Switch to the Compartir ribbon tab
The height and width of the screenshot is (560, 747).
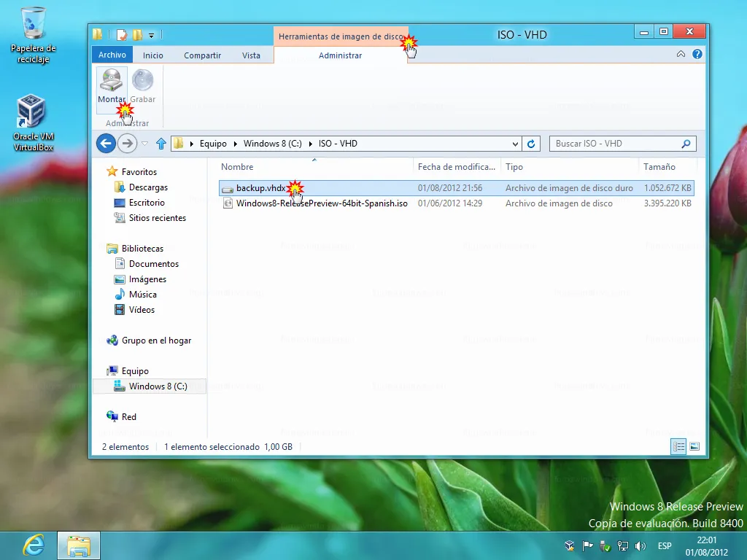203,55
